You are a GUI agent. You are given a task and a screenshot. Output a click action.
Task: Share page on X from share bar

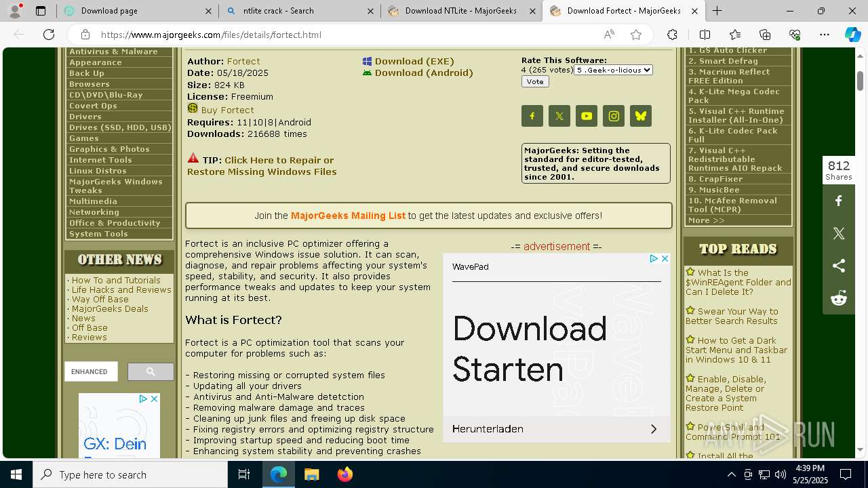[839, 233]
